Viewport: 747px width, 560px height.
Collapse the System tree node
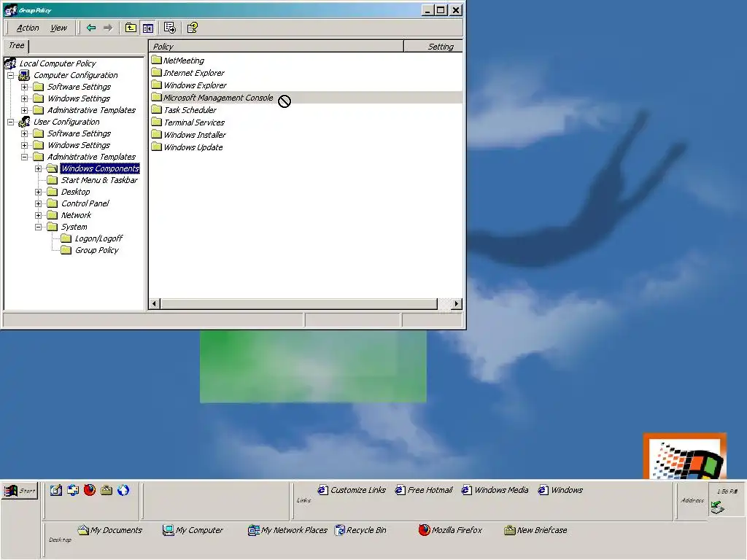[38, 227]
